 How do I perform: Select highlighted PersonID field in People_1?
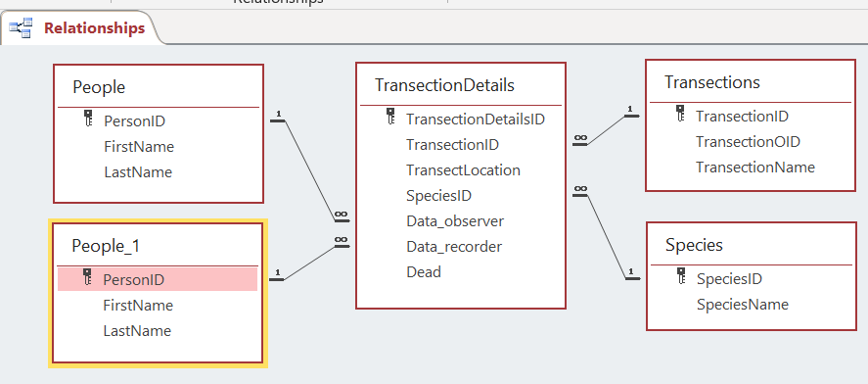click(158, 280)
